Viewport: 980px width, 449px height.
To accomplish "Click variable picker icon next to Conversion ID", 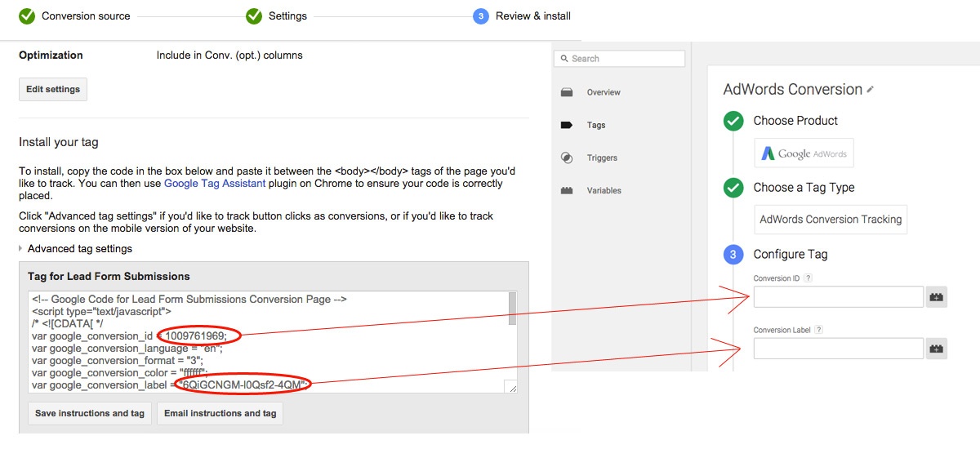I will click(937, 297).
